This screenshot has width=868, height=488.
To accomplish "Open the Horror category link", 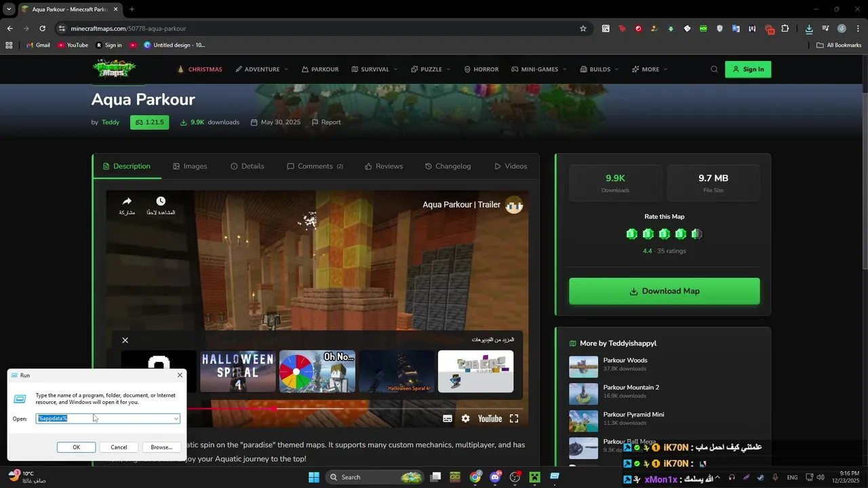I will 481,69.
